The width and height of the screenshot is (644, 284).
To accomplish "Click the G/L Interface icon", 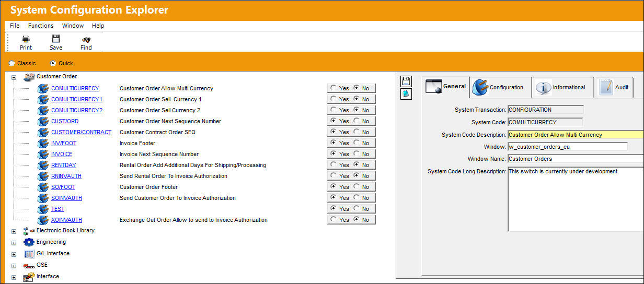I will pos(29,254).
